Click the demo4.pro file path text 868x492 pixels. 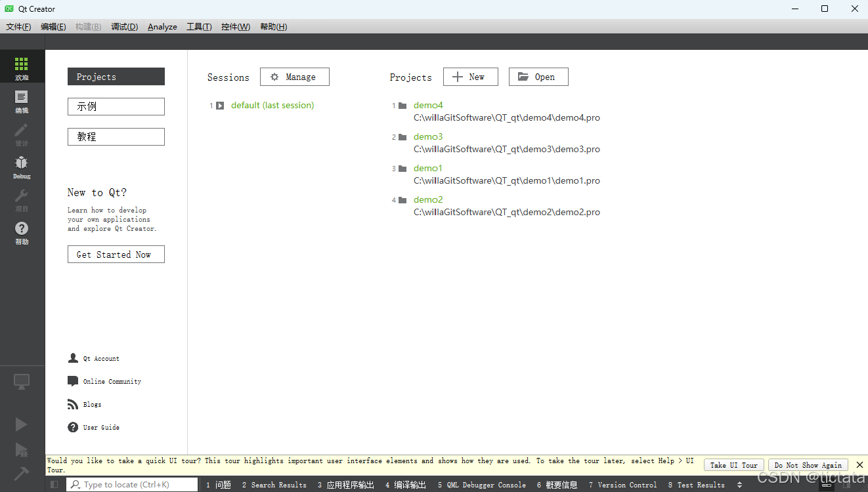pyautogui.click(x=507, y=118)
